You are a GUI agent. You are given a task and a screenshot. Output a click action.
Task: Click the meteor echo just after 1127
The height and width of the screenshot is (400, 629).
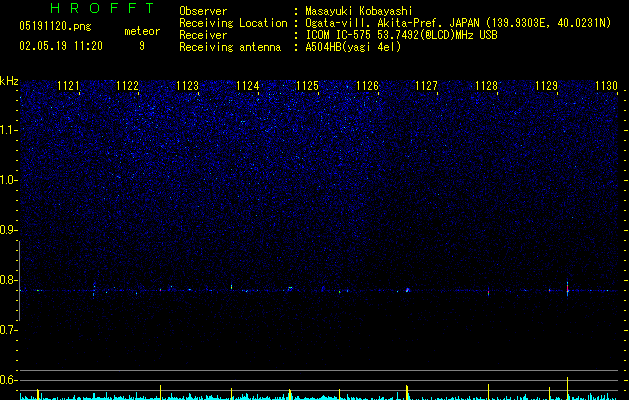408,290
